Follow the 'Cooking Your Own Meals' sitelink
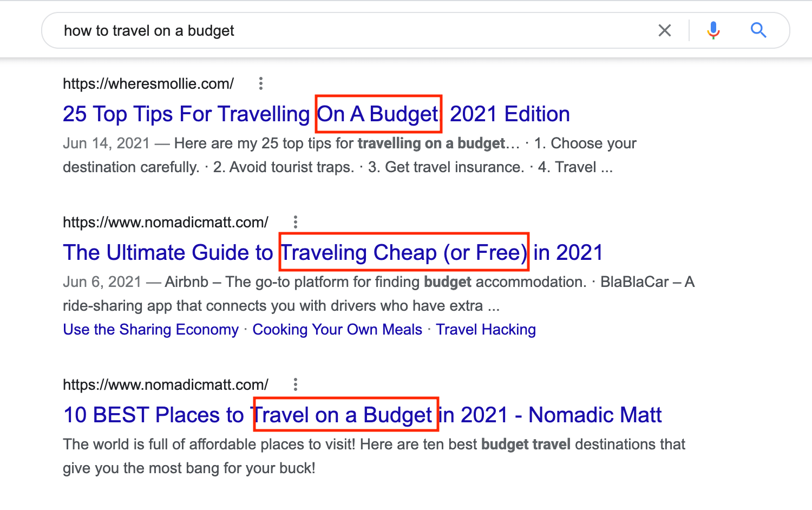 337,330
